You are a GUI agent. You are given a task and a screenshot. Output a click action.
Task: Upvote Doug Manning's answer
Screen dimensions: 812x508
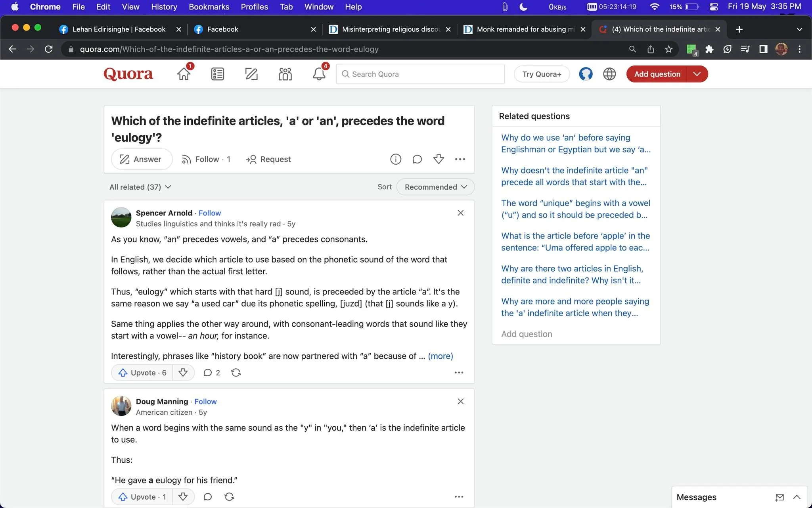click(x=142, y=496)
